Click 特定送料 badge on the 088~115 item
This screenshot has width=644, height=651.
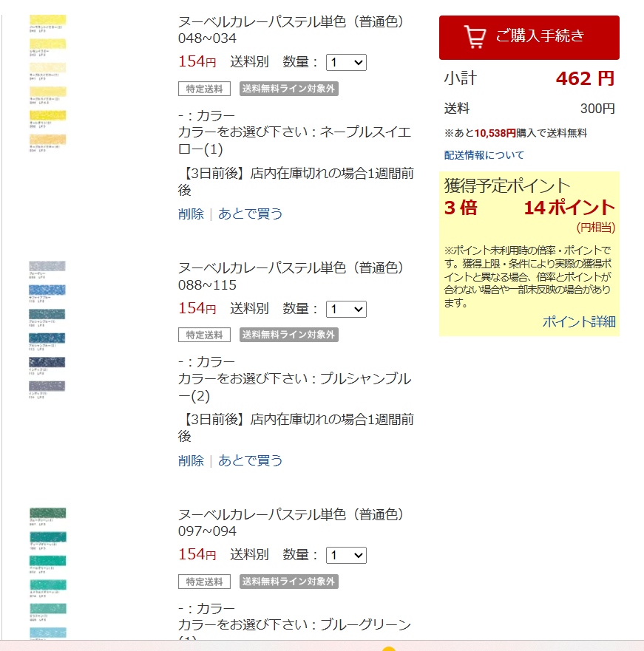pos(204,335)
